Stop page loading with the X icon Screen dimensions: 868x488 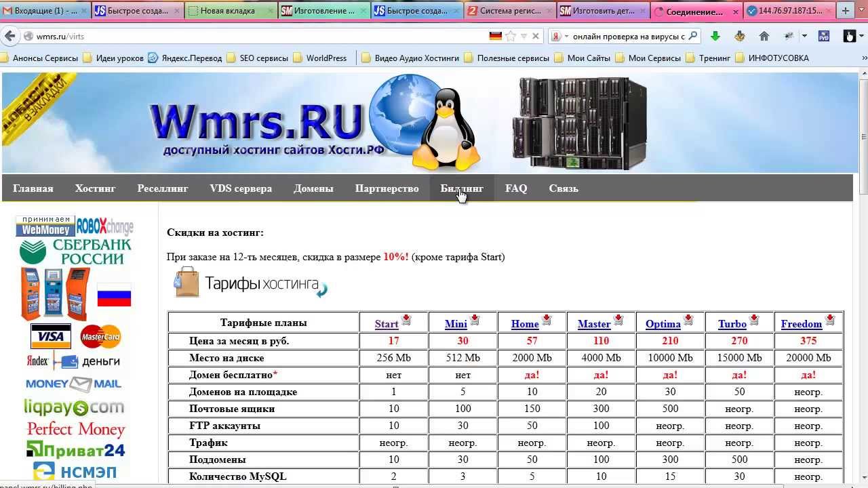pyautogui.click(x=536, y=36)
